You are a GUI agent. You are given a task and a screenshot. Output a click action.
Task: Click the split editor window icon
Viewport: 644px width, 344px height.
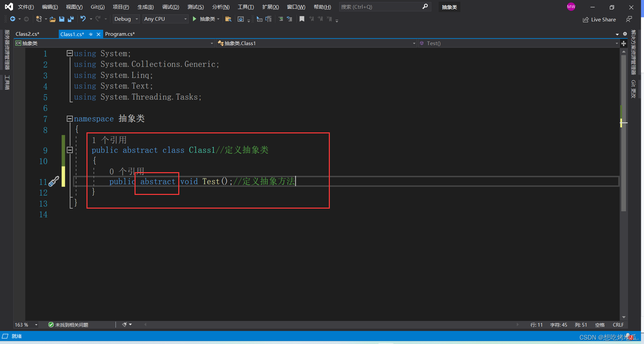pyautogui.click(x=624, y=43)
